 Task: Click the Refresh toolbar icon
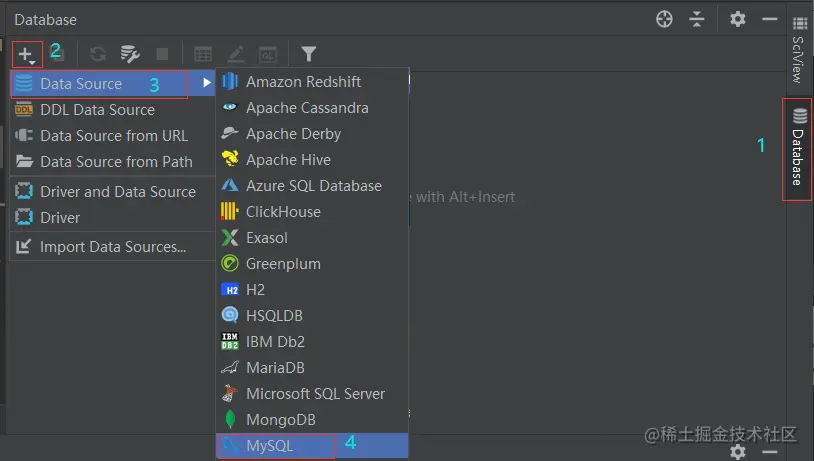(98, 54)
